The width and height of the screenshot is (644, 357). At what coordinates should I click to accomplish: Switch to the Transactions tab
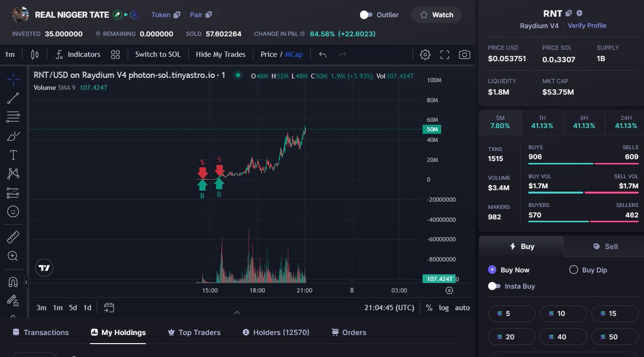click(41, 332)
